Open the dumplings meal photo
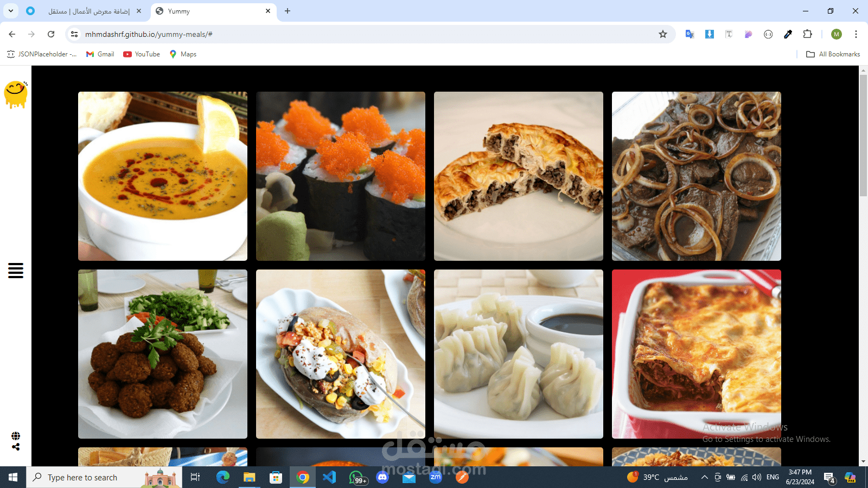Viewport: 868px width, 488px height. (519, 354)
